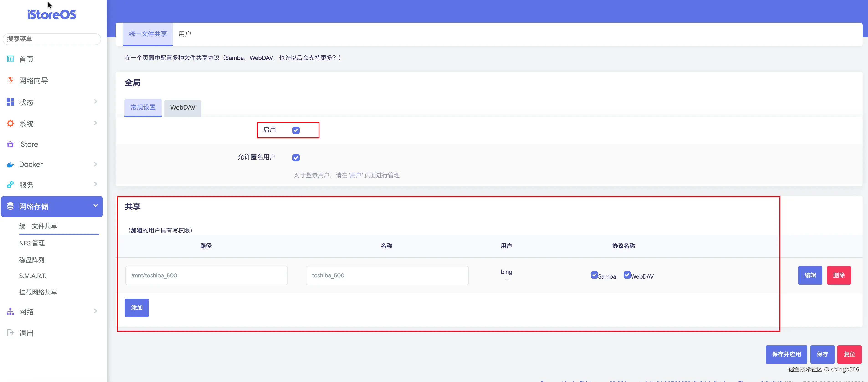
Task: Disable Samba protocol for toshiba_500 share
Action: coord(594,275)
